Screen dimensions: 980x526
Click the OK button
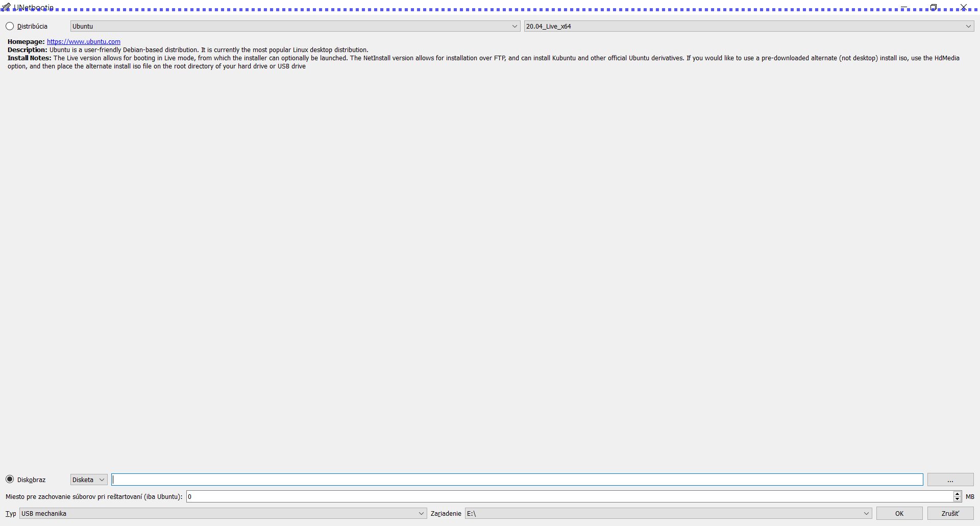(899, 513)
